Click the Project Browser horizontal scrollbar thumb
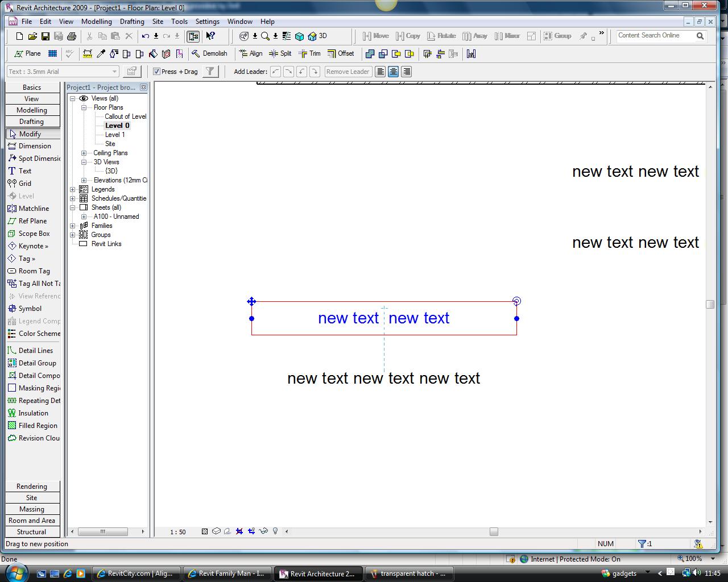This screenshot has width=728, height=582. coord(102,531)
